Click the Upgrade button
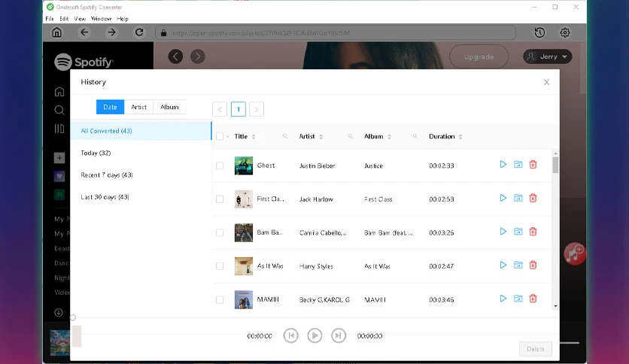This screenshot has width=629, height=364. pos(479,57)
